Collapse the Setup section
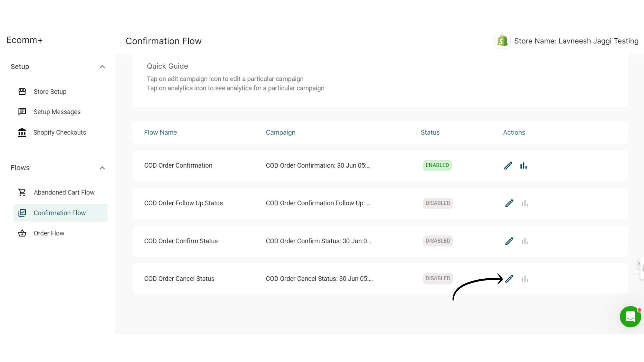The width and height of the screenshot is (644, 362). (x=102, y=67)
